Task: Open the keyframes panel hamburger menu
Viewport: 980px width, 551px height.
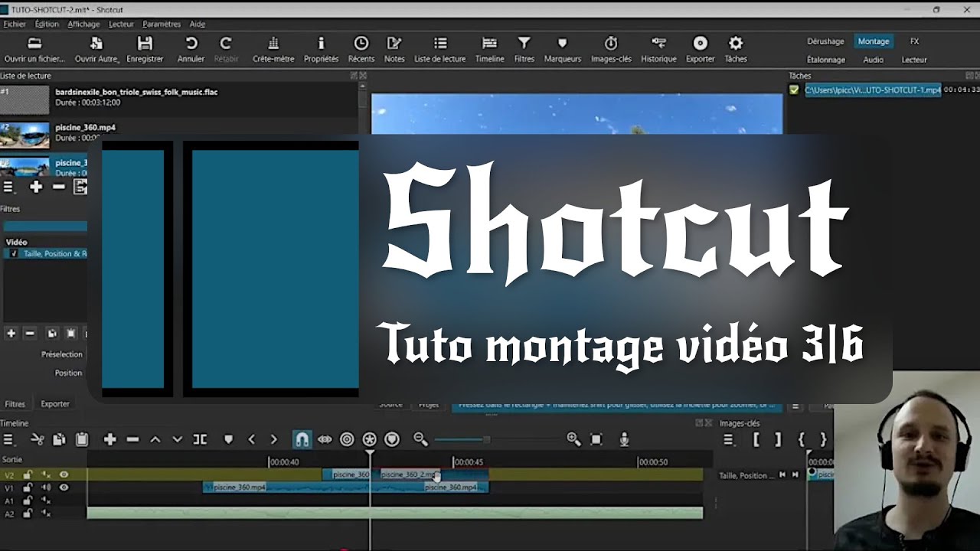Action: (x=728, y=439)
